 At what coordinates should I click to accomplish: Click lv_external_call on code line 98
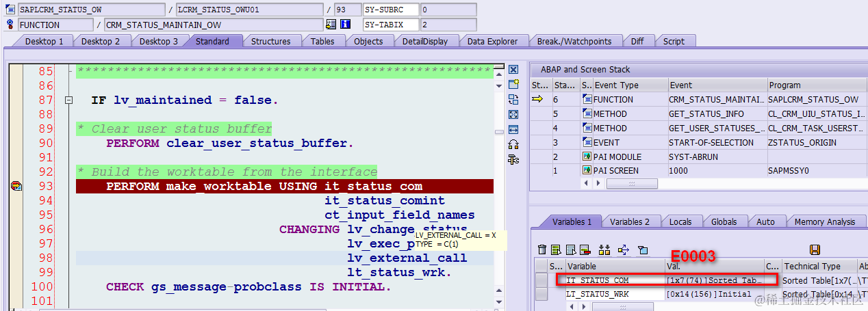pyautogui.click(x=407, y=258)
